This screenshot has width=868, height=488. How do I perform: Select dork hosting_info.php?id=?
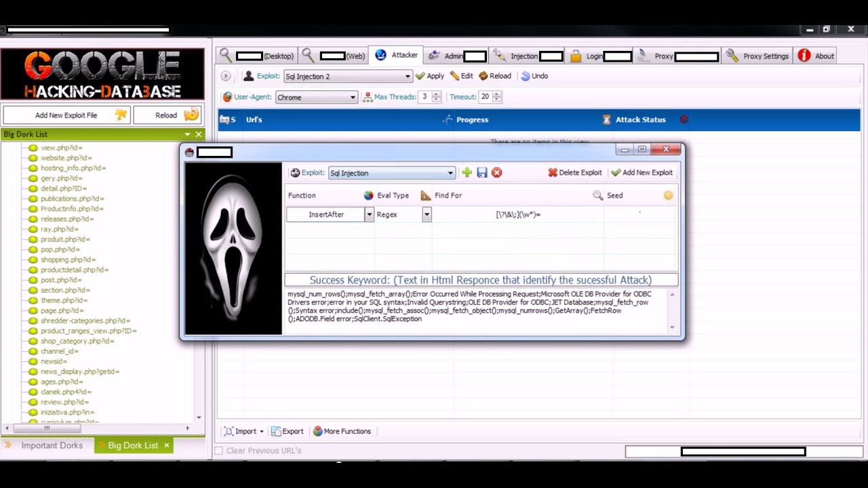click(73, 168)
